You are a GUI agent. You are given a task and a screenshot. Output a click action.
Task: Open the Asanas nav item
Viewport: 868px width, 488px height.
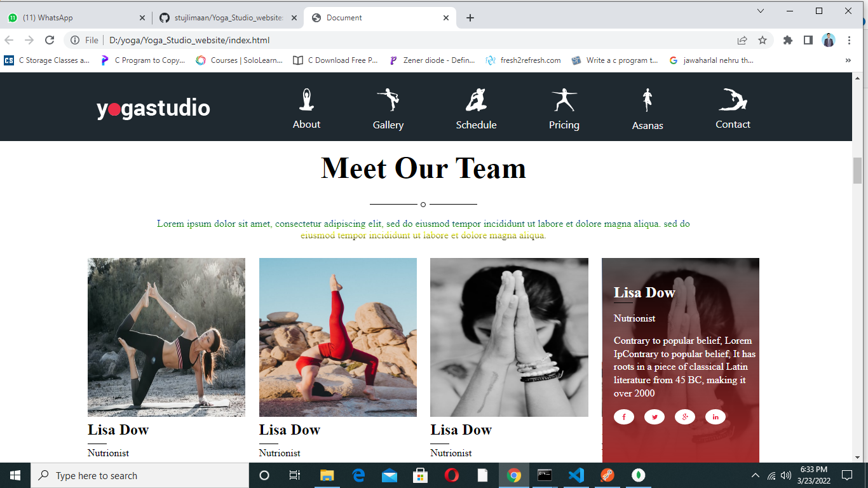[x=648, y=110]
